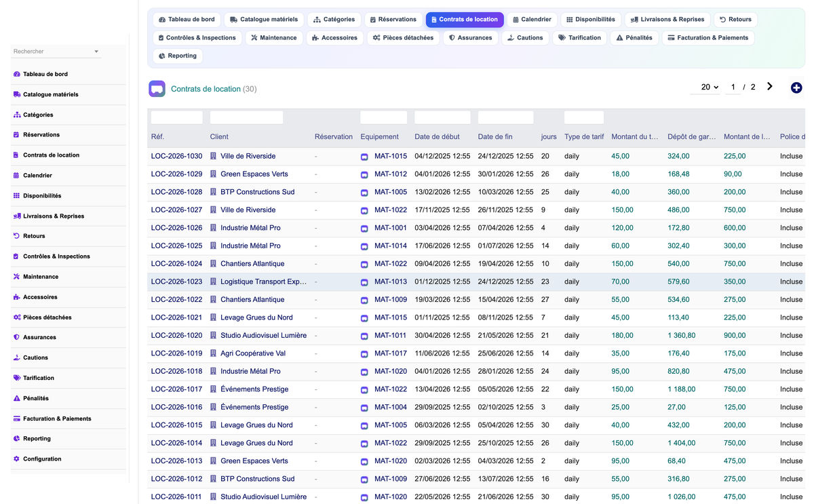814x504 pixels.
Task: Open client Studio Audiovisuel Lumière in LOC-2026-1020 row
Action: (x=263, y=335)
